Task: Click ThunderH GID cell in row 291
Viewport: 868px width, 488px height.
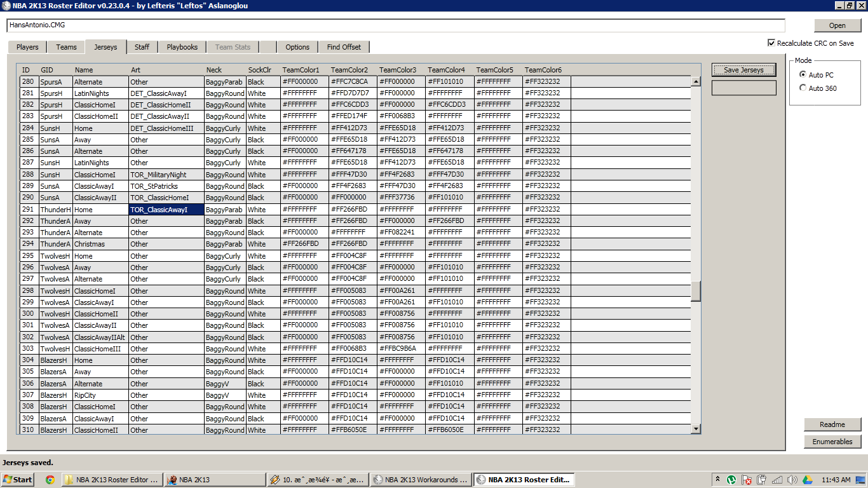Action: [x=56, y=210]
